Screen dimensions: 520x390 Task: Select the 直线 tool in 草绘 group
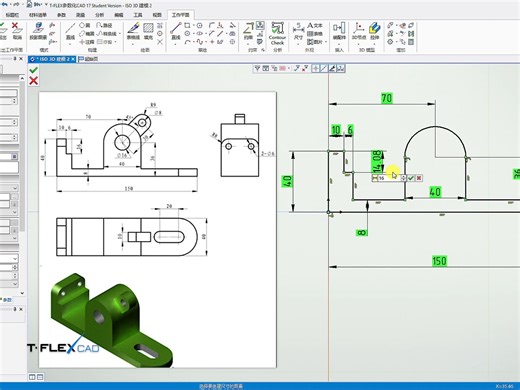176,32
